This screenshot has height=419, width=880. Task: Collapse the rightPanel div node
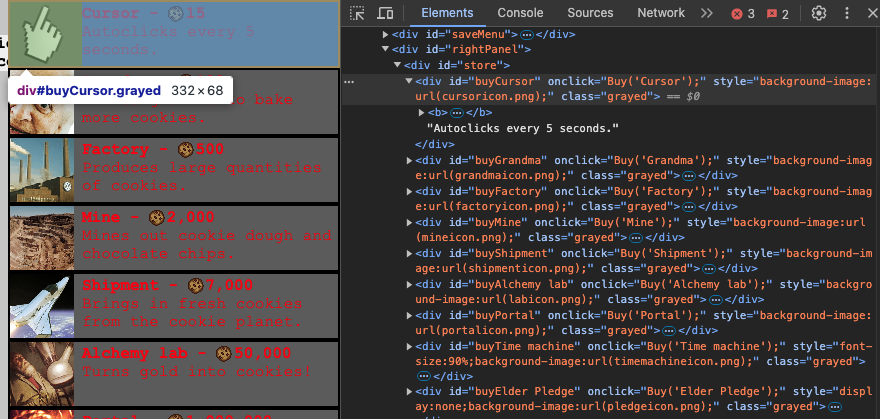[386, 49]
